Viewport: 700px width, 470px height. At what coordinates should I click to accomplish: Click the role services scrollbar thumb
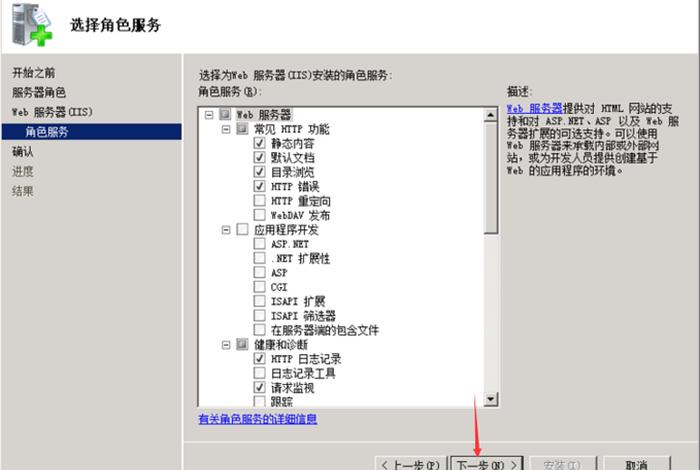coord(490,178)
